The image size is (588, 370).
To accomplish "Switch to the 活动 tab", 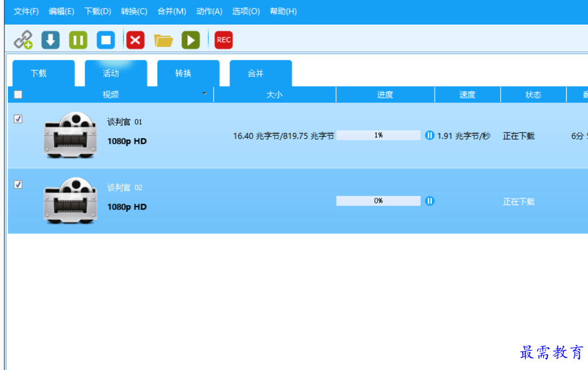I will click(x=116, y=73).
